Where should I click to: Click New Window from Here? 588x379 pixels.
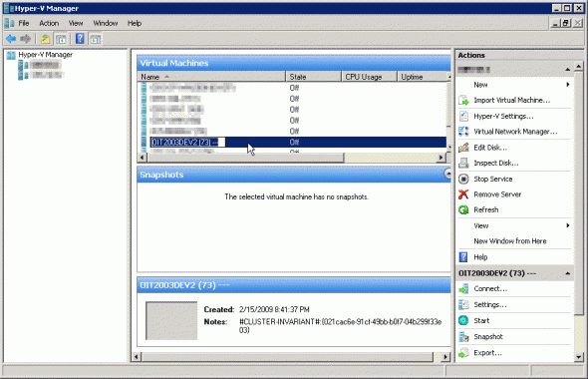[510, 241]
